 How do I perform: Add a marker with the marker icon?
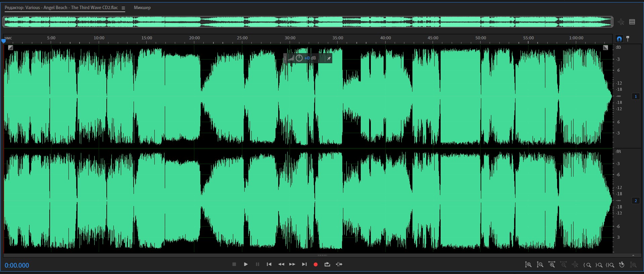(628, 39)
